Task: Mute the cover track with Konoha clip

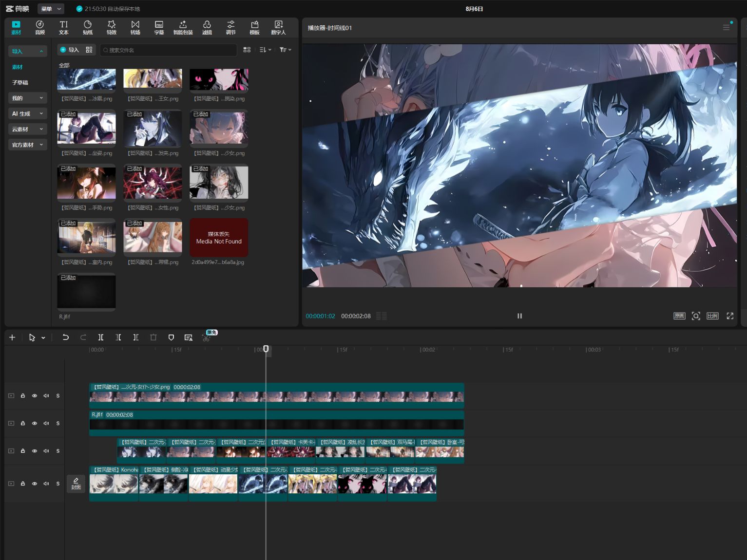Action: (x=46, y=484)
